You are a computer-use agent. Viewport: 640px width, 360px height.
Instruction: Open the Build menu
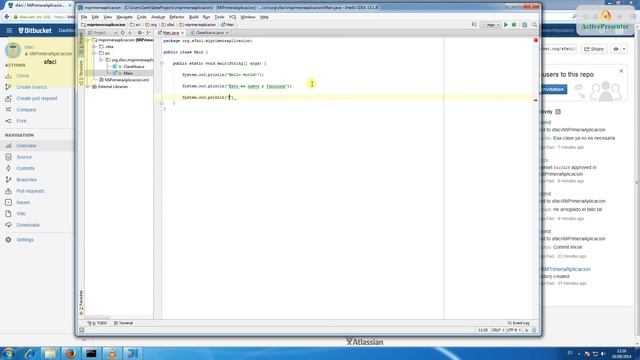coord(193,17)
